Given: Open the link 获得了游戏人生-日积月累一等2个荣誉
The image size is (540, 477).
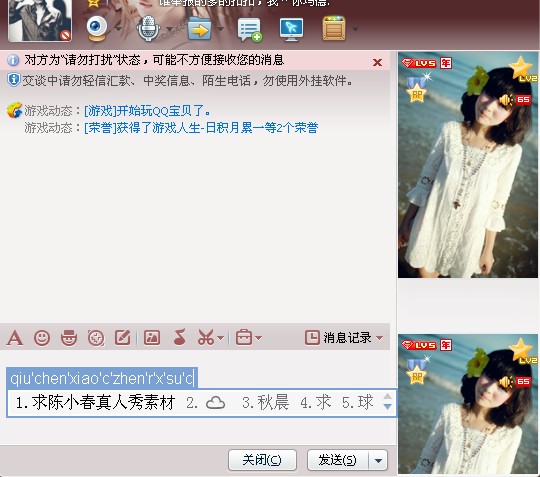Looking at the screenshot, I should pos(201,128).
